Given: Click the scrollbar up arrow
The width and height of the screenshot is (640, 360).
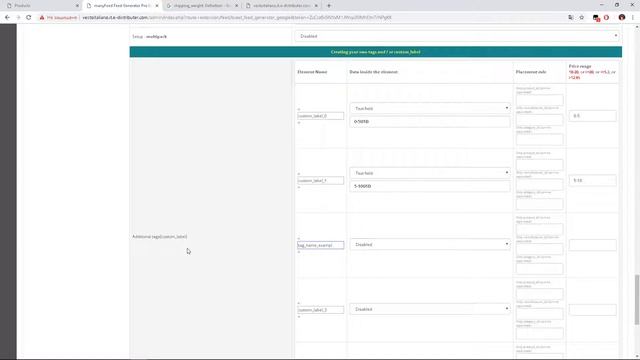Looking at the screenshot, I should point(637,27).
